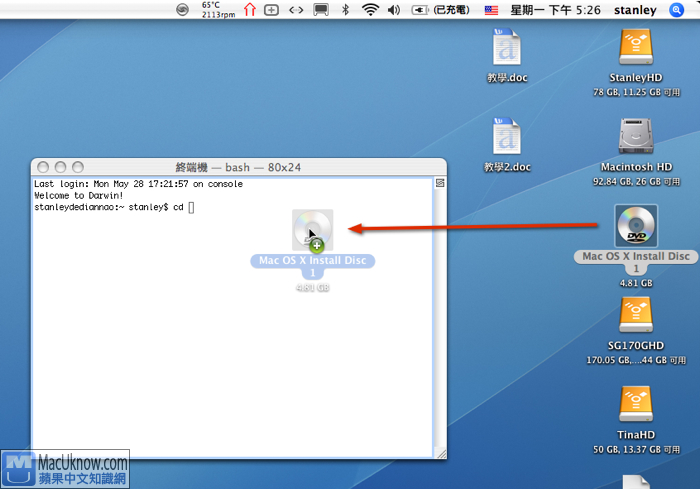Click the US flag input menu

(x=491, y=10)
